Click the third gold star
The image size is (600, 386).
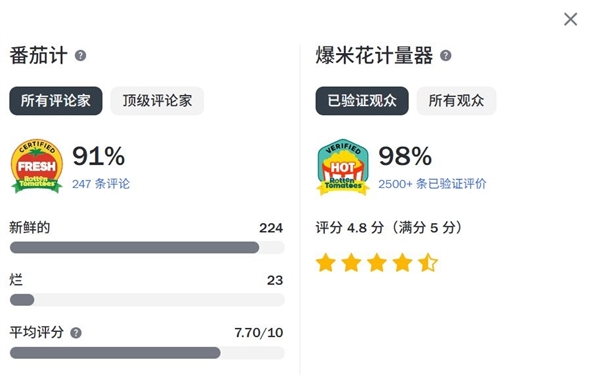tap(377, 263)
